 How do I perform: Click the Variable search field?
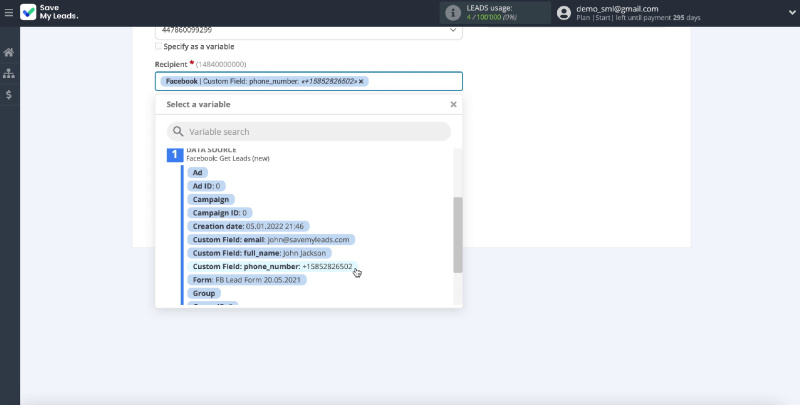[x=309, y=132]
